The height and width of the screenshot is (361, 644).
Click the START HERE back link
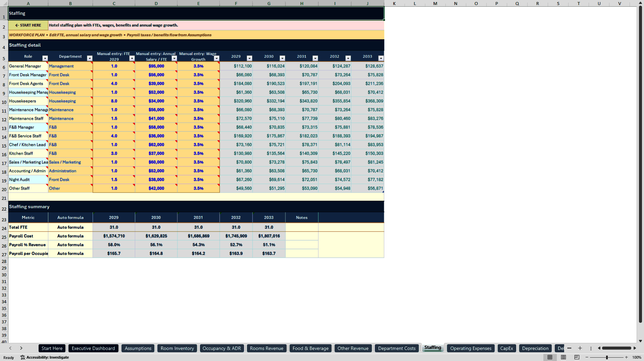click(28, 25)
